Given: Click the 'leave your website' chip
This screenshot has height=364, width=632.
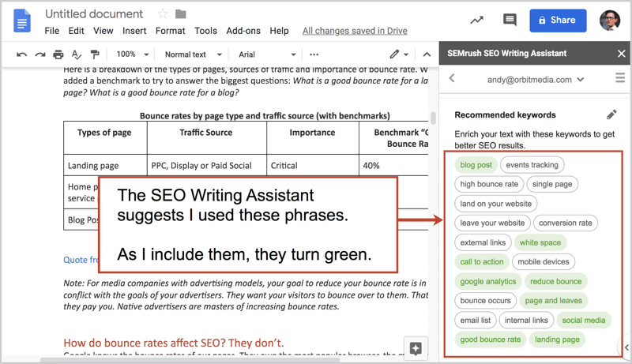Looking at the screenshot, I should click(492, 223).
